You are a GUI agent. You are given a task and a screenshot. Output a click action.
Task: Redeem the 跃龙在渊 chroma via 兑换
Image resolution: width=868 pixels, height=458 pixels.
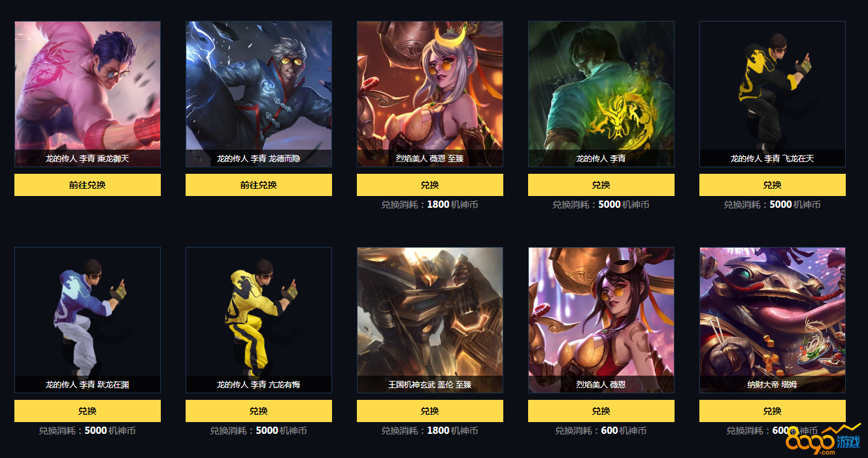(x=88, y=411)
